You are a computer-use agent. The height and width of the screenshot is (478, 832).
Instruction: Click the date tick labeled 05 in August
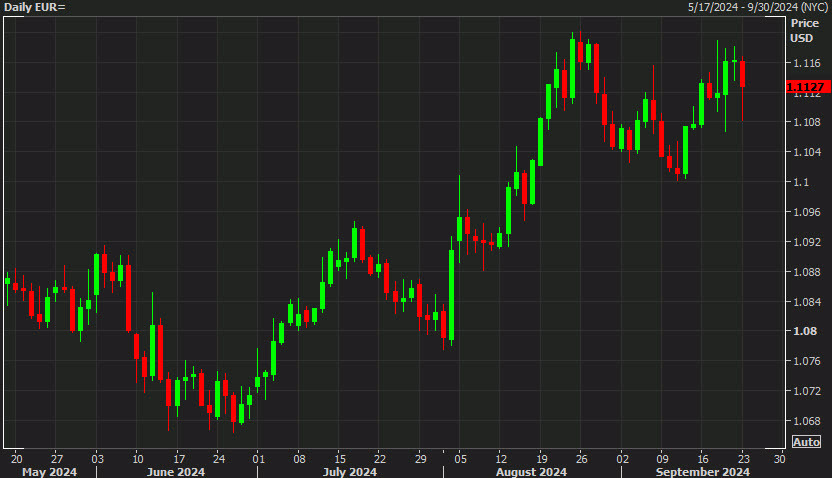pyautogui.click(x=460, y=459)
